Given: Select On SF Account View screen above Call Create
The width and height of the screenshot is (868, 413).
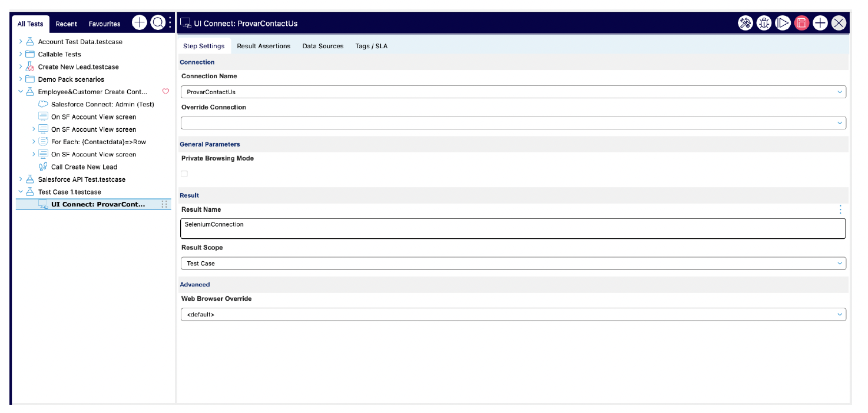Looking at the screenshot, I should 94,154.
